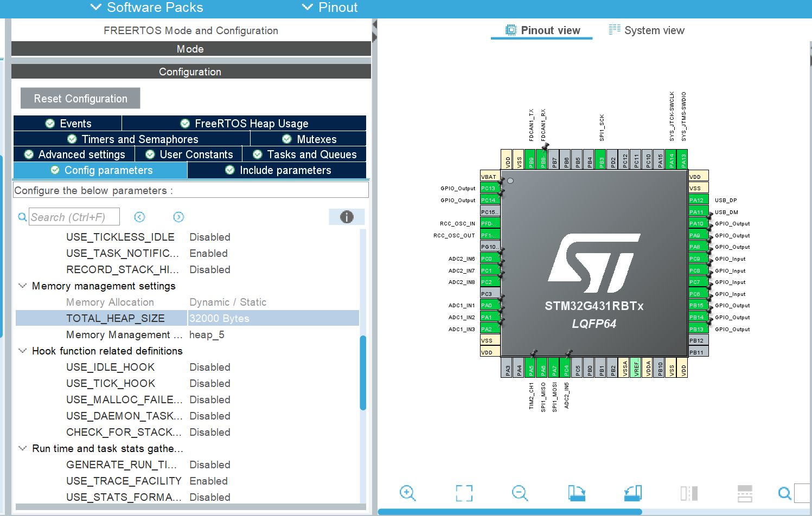Image resolution: width=812 pixels, height=516 pixels.
Task: Select the PC4 ADC2_IN5 pin
Action: 566,367
